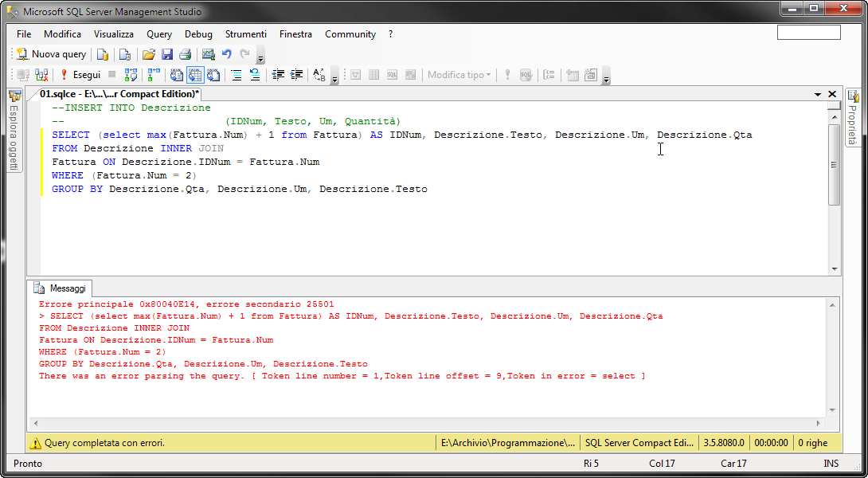Show the results pane icon
Viewport: 868px width, 478px height.
(410, 75)
